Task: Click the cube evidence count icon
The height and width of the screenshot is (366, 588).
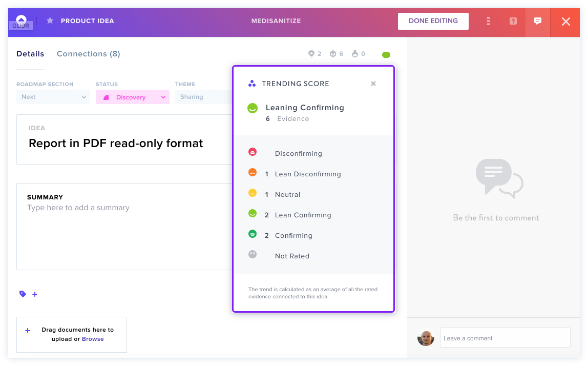Action: (x=332, y=54)
